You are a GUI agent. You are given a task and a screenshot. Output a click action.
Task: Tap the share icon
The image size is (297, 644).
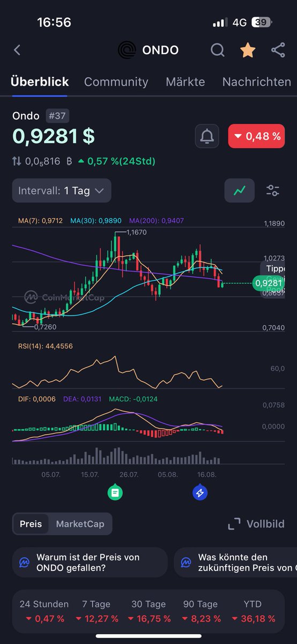(278, 50)
